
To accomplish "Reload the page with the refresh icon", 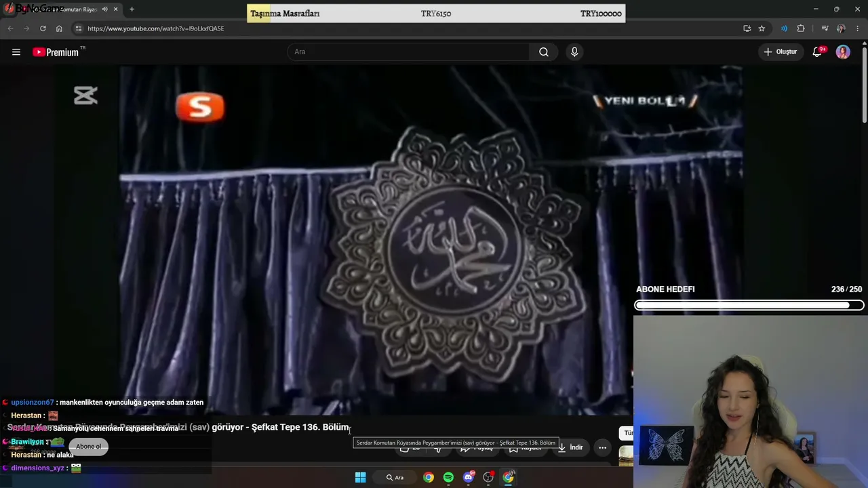I will (x=43, y=28).
